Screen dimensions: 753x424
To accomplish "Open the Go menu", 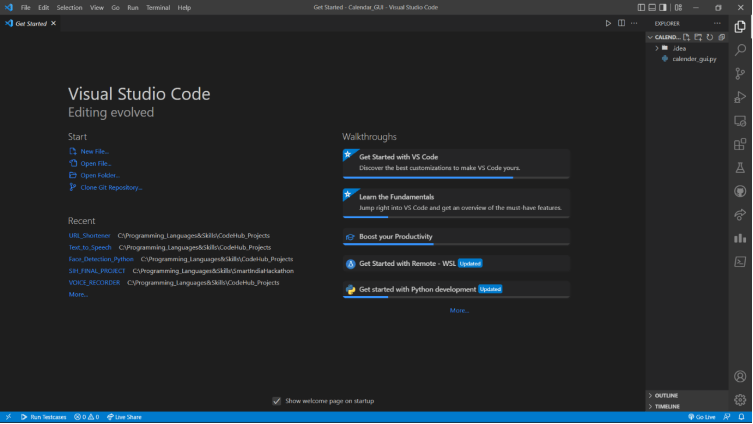I will click(x=115, y=7).
